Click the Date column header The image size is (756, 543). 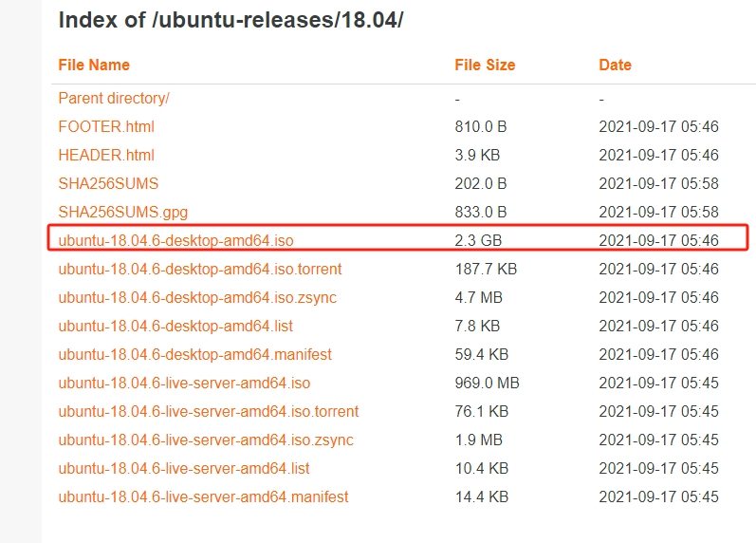615,65
